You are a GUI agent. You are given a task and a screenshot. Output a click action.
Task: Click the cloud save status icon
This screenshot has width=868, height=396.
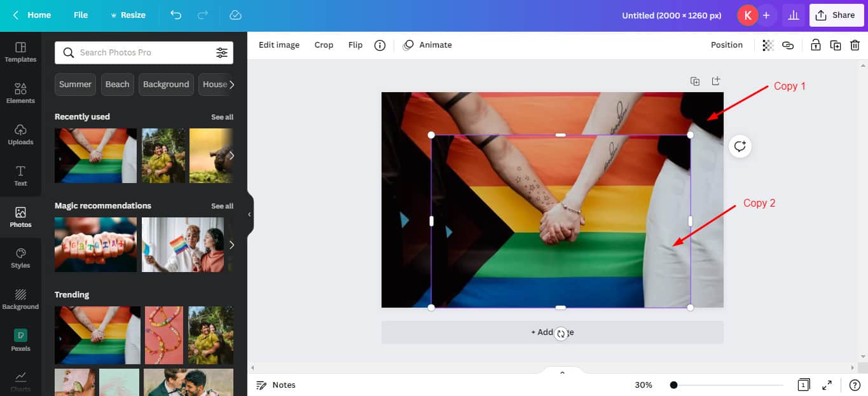click(235, 15)
